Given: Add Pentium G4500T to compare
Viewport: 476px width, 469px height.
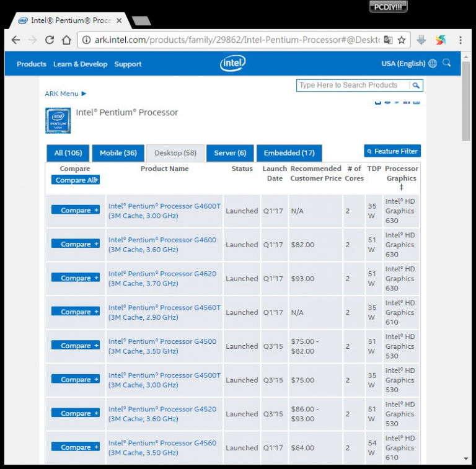Looking at the screenshot, I should tap(76, 379).
